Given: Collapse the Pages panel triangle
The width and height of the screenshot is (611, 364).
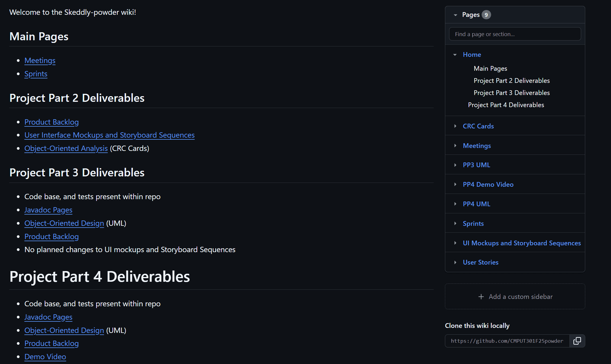Looking at the screenshot, I should (455, 15).
